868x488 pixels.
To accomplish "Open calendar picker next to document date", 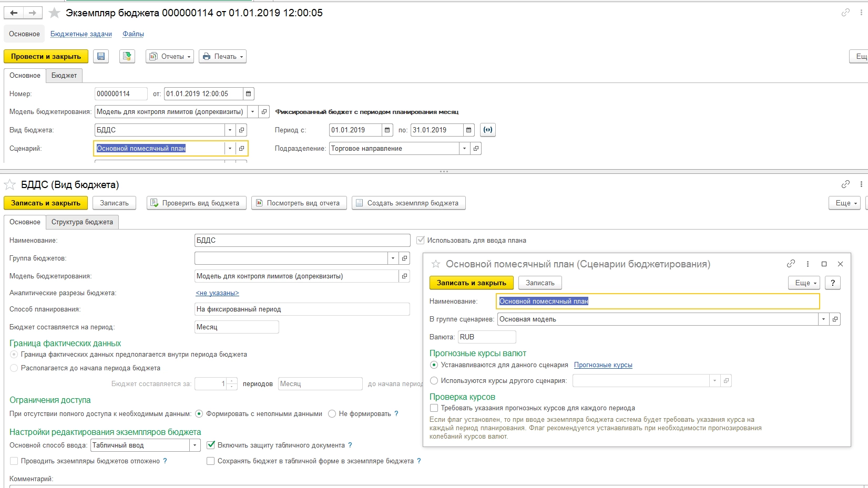I will [x=249, y=94].
